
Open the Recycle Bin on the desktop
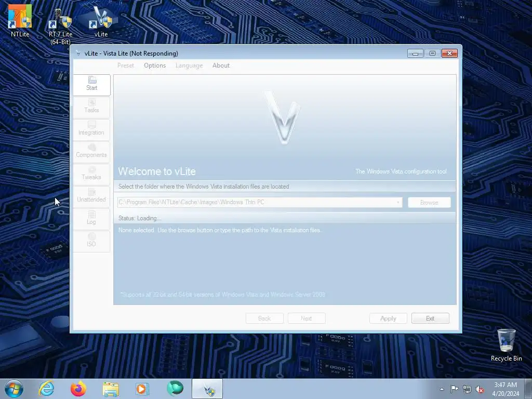coord(506,345)
